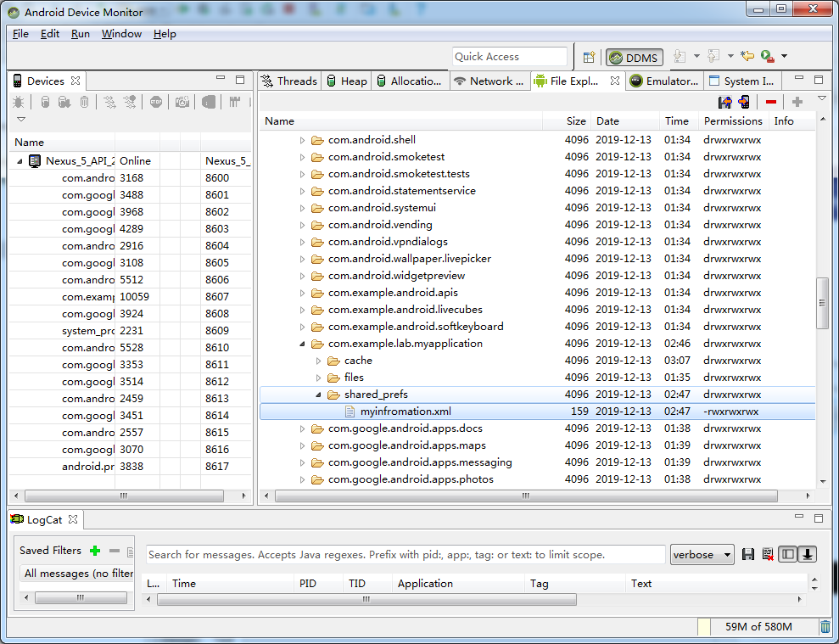Click the Last Edit Location arrow icon
839x644 pixels.
747,56
